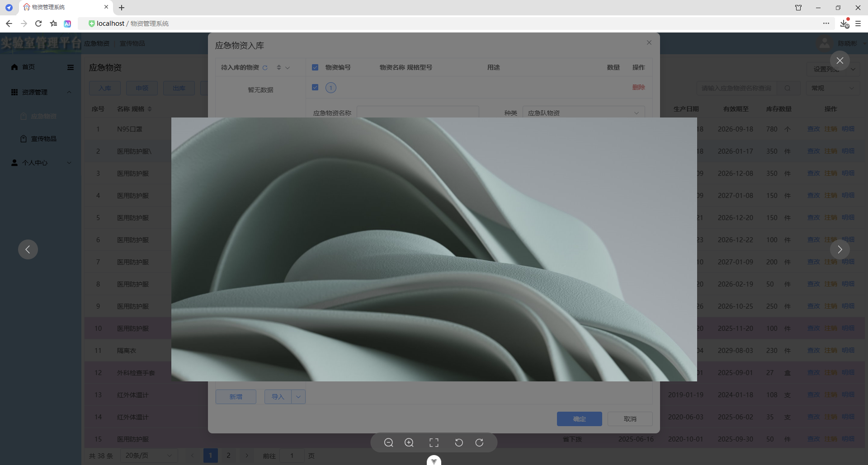Open the 20条/页 page size dropdown
Screen dimensions: 868x465
point(148,456)
